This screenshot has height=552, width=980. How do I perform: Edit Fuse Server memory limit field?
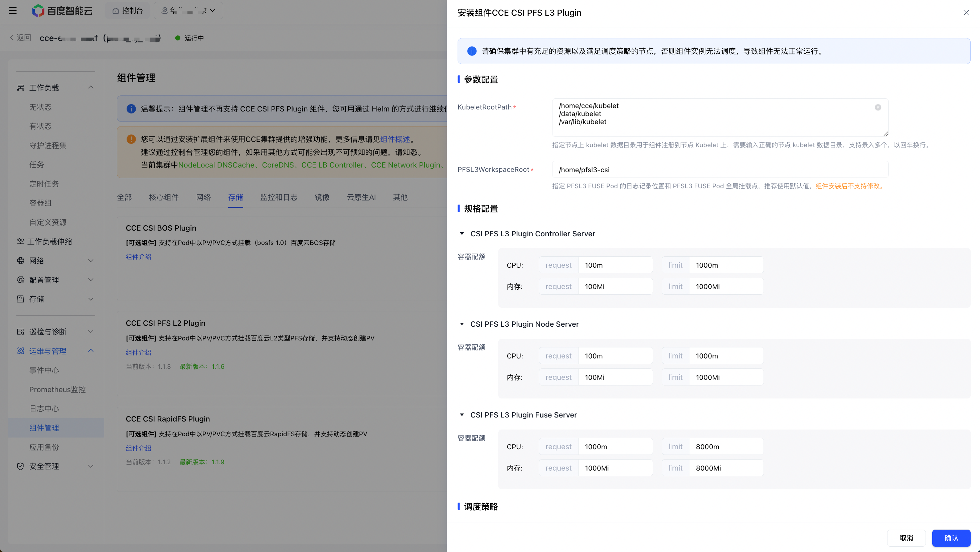[x=726, y=468]
